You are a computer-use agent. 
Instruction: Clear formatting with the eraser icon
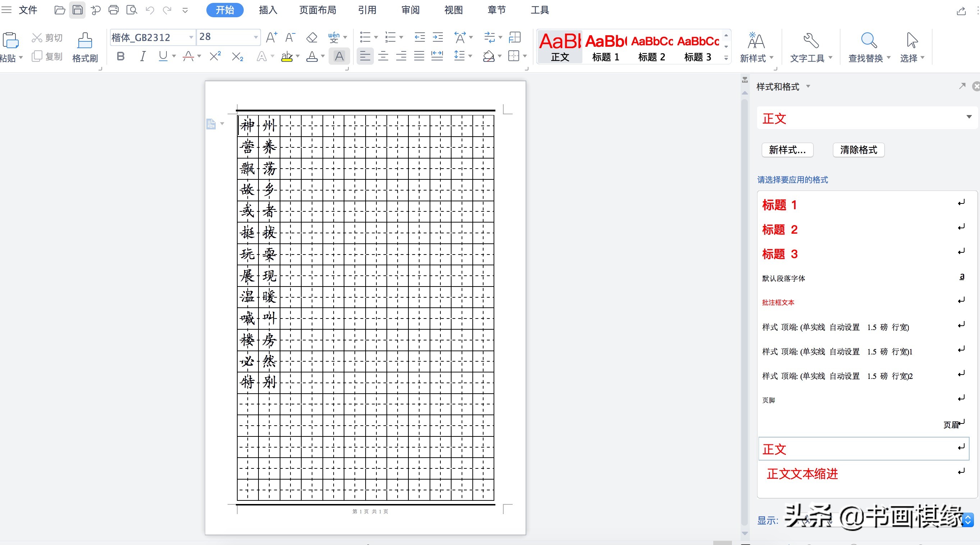tap(312, 37)
